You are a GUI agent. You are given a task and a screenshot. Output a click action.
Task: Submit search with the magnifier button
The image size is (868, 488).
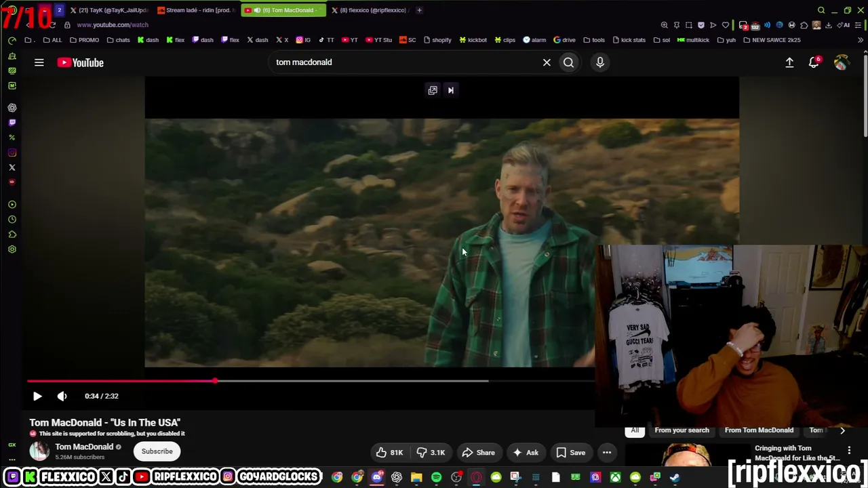(568, 62)
